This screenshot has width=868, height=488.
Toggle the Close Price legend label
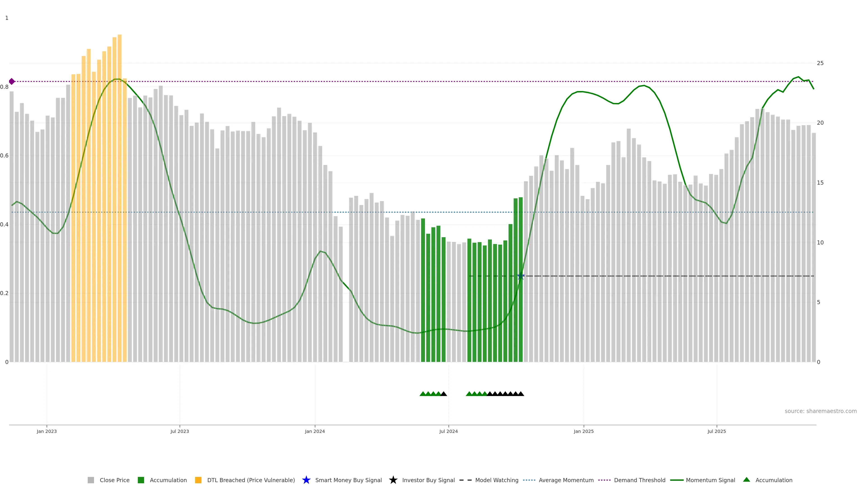[115, 480]
